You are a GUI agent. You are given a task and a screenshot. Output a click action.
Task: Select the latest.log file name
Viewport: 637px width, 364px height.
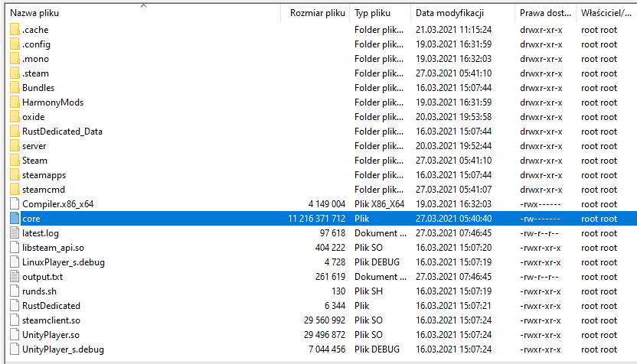point(41,233)
